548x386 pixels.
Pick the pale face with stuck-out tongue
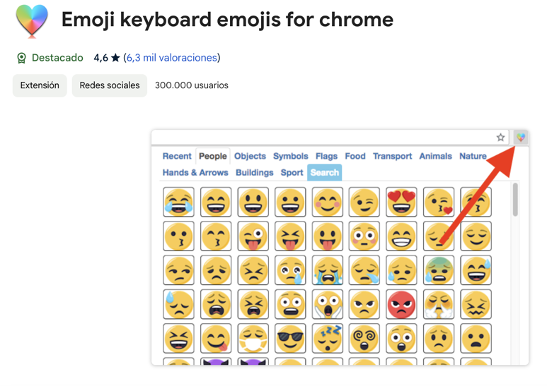(x=327, y=236)
